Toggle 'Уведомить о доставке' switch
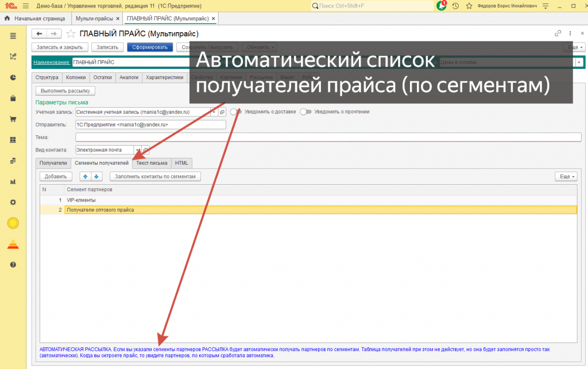This screenshot has width=588, height=369. [x=236, y=112]
